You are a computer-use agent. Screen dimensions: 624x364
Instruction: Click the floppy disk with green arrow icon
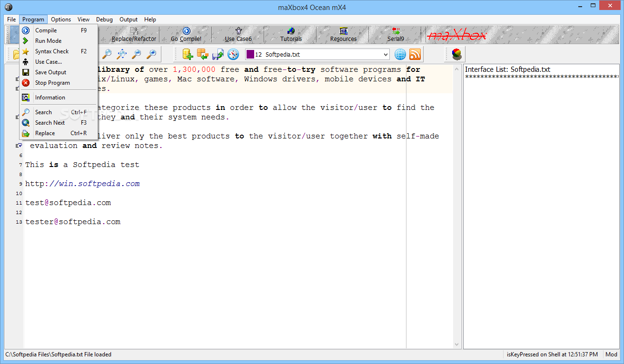218,54
